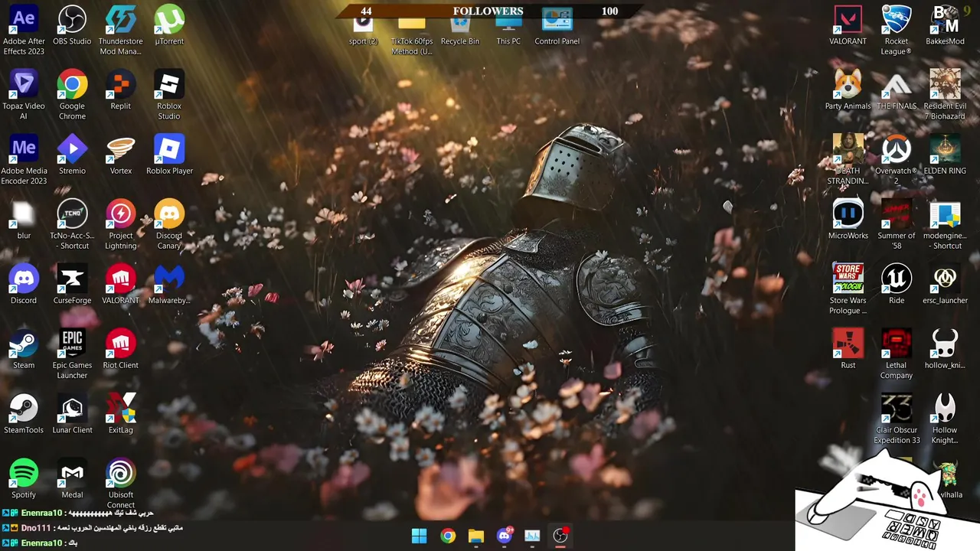Open the BakkesMod desktop icon

[945, 18]
